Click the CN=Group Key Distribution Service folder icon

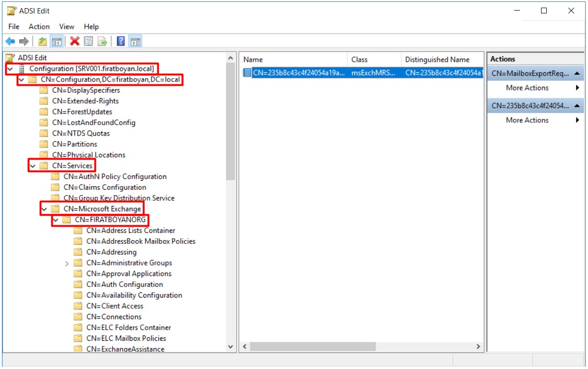(56, 198)
